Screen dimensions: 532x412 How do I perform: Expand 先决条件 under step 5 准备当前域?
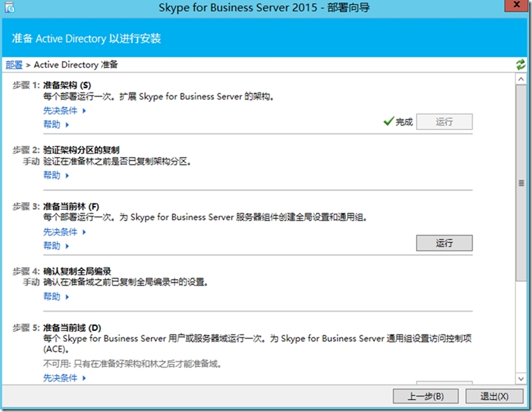point(64,377)
